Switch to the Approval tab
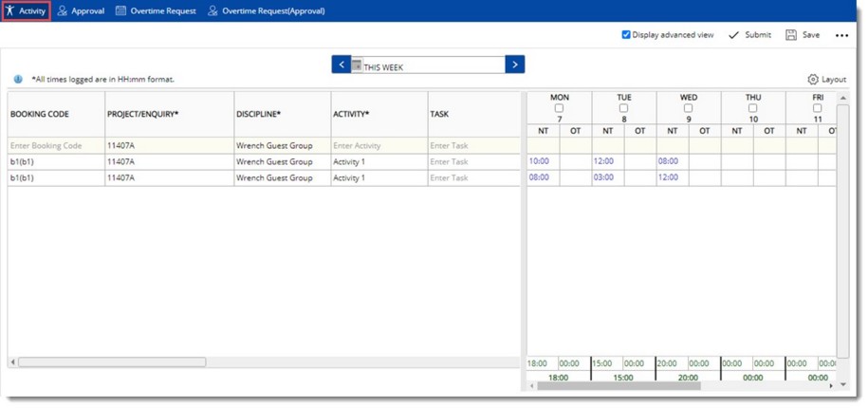Viewport: 868px width, 408px height. [87, 11]
